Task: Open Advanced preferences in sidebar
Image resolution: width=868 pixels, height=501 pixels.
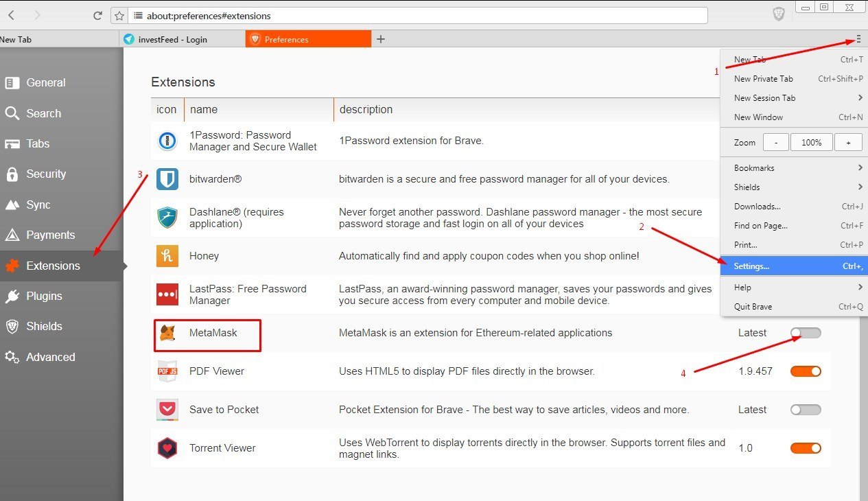Action: coord(62,357)
